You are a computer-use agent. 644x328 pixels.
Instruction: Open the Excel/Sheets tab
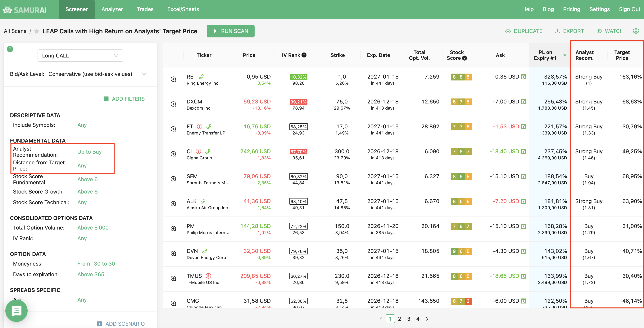click(183, 9)
